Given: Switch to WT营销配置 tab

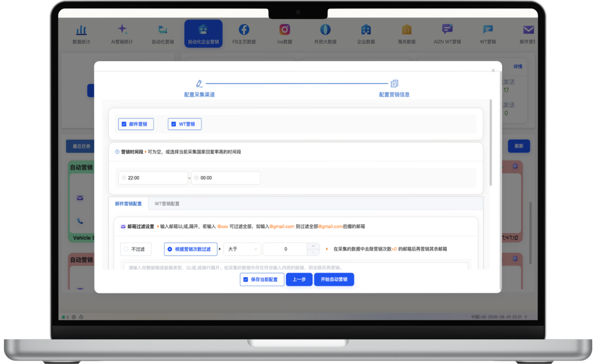Looking at the screenshot, I should tap(167, 204).
